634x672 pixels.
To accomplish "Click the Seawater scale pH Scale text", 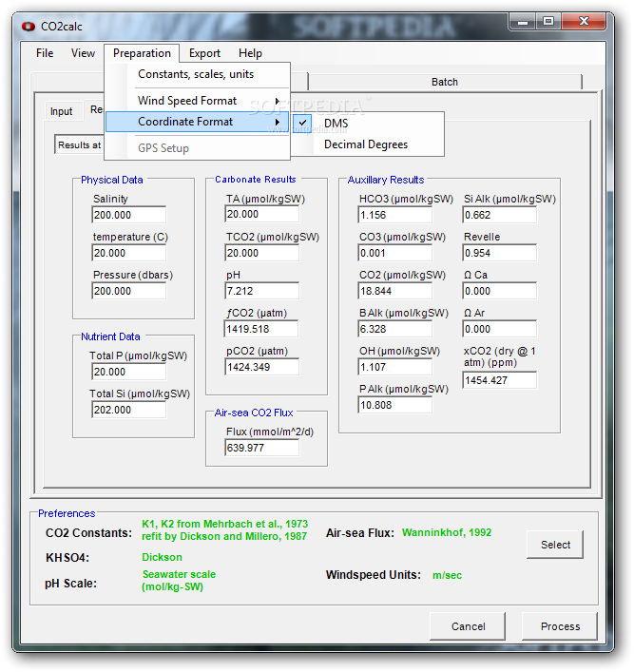I will coord(179,581).
